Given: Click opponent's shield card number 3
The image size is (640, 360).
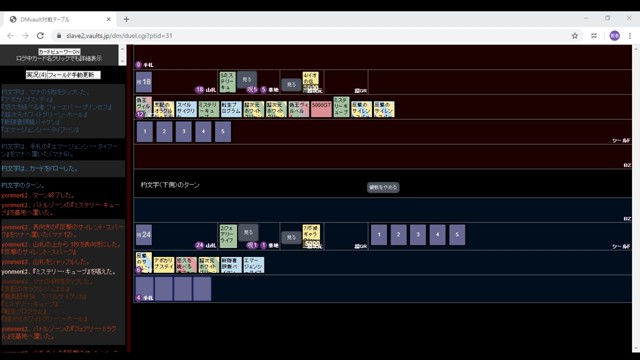Looking at the screenshot, I should (184, 131).
